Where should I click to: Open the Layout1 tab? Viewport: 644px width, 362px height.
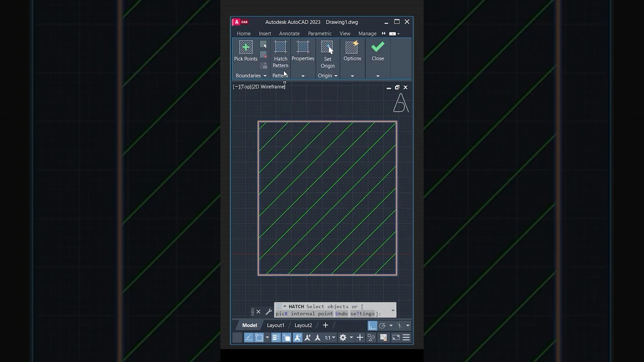point(275,325)
